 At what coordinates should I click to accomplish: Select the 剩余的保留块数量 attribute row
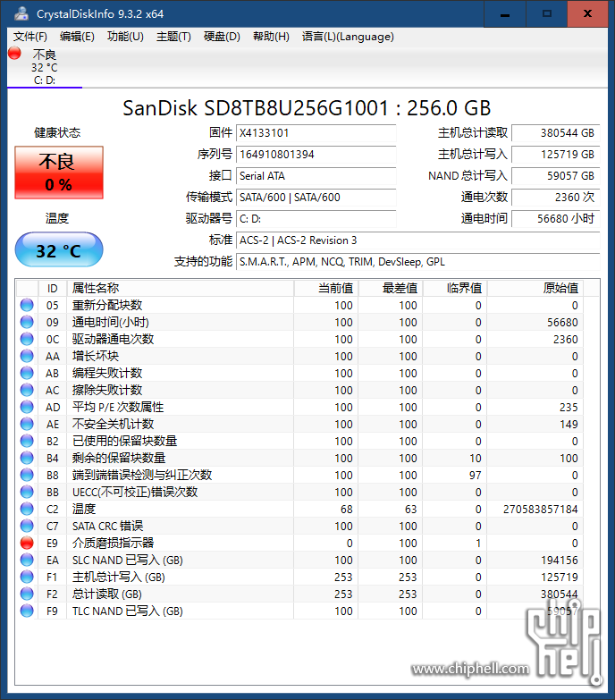[300, 458]
